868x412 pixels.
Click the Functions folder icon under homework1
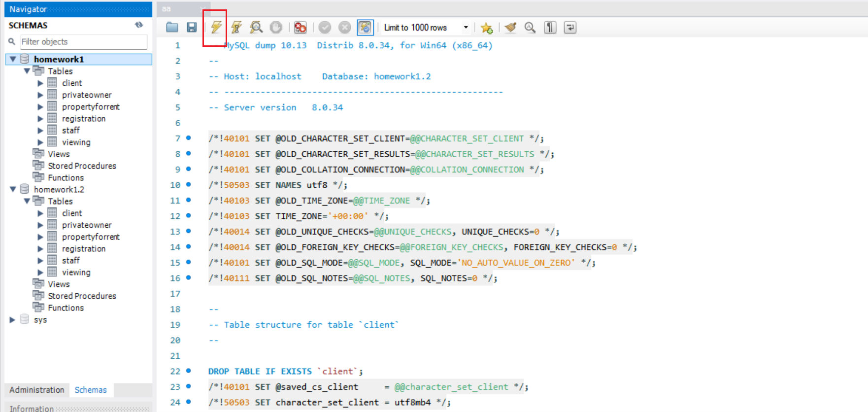tap(38, 177)
